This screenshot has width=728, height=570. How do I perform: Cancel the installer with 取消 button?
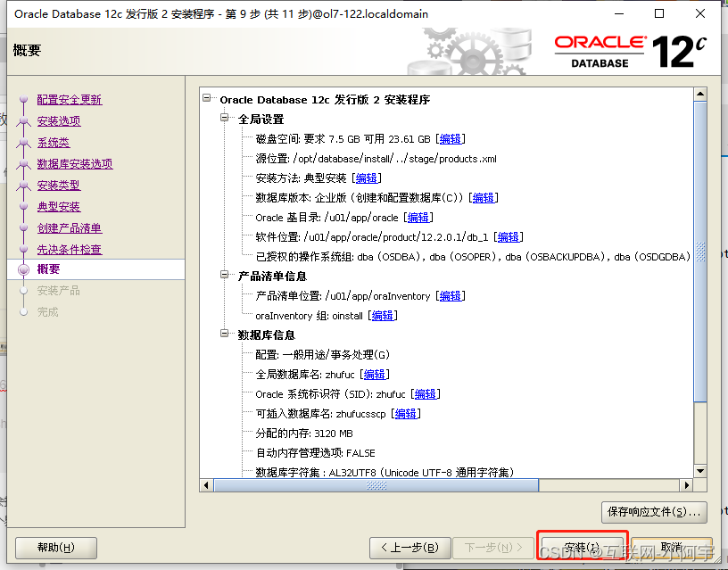[672, 548]
